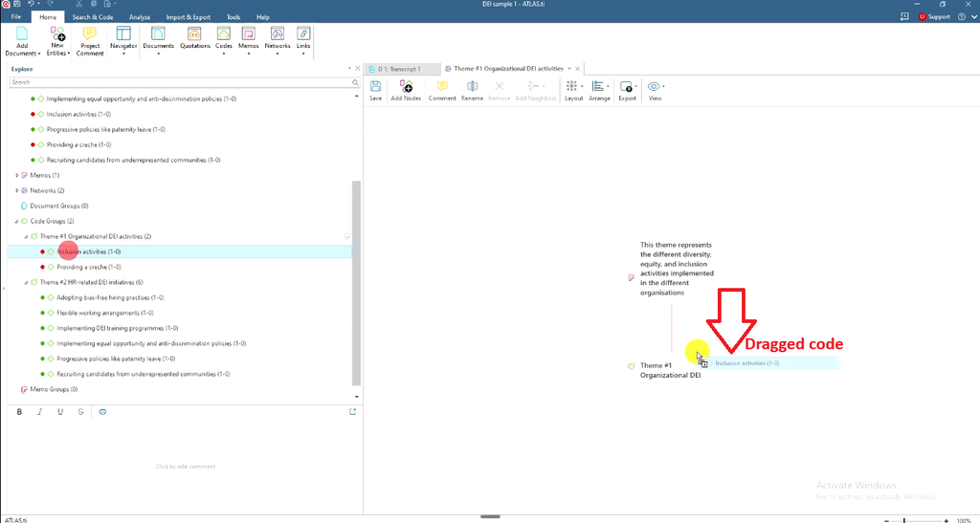Click the Support icon at top right

pyautogui.click(x=922, y=17)
